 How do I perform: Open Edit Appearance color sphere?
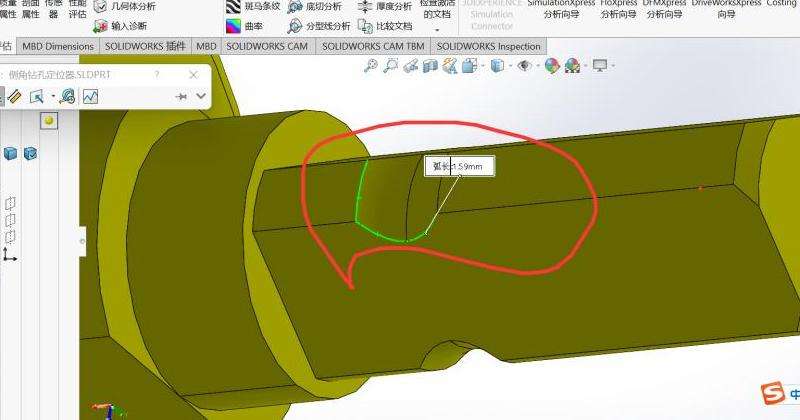click(549, 66)
